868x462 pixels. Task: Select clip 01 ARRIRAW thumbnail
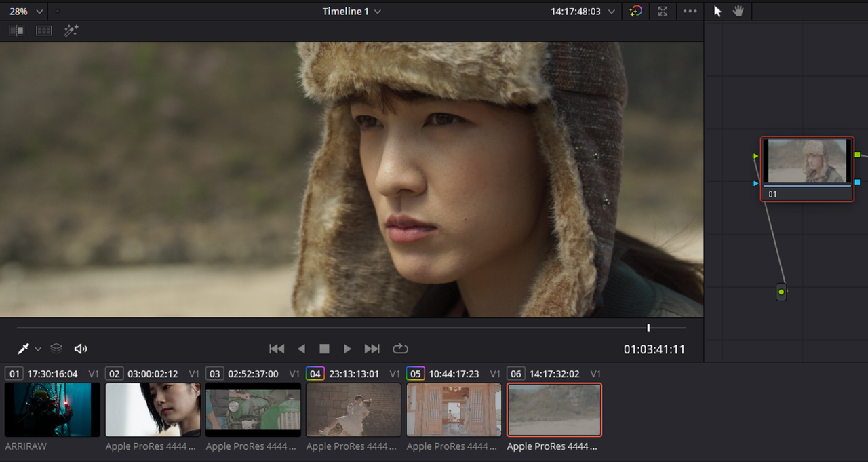[x=53, y=410]
